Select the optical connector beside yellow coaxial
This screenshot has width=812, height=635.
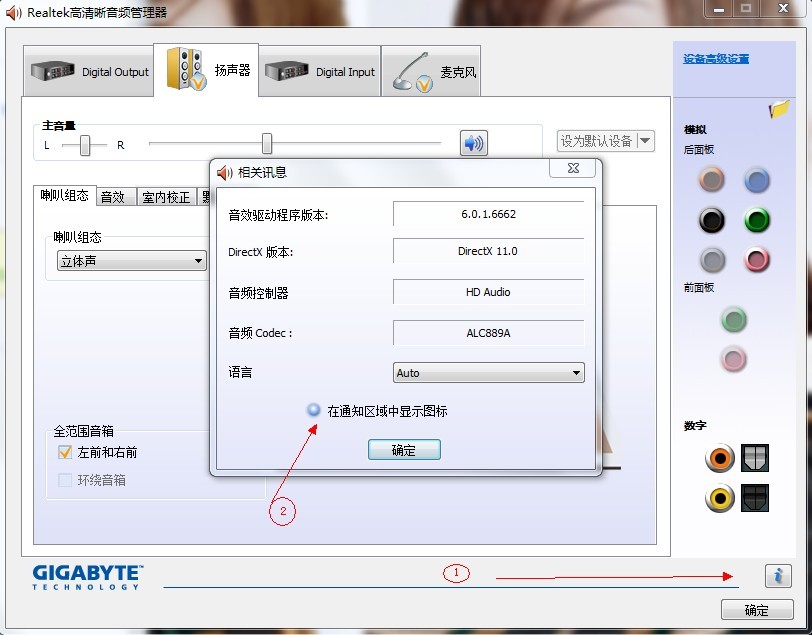755,498
